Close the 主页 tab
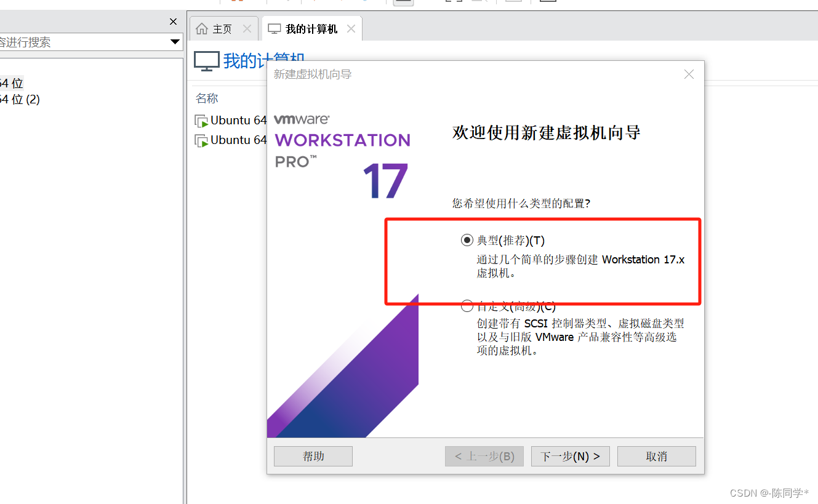This screenshot has width=818, height=504. (247, 29)
